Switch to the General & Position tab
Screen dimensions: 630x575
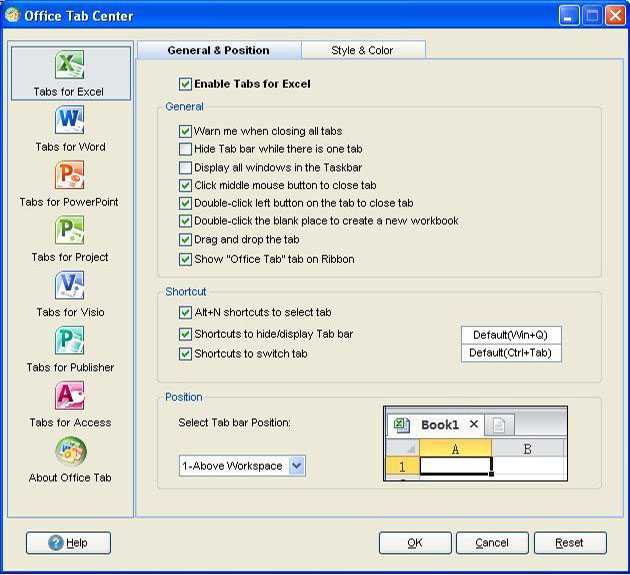point(219,50)
